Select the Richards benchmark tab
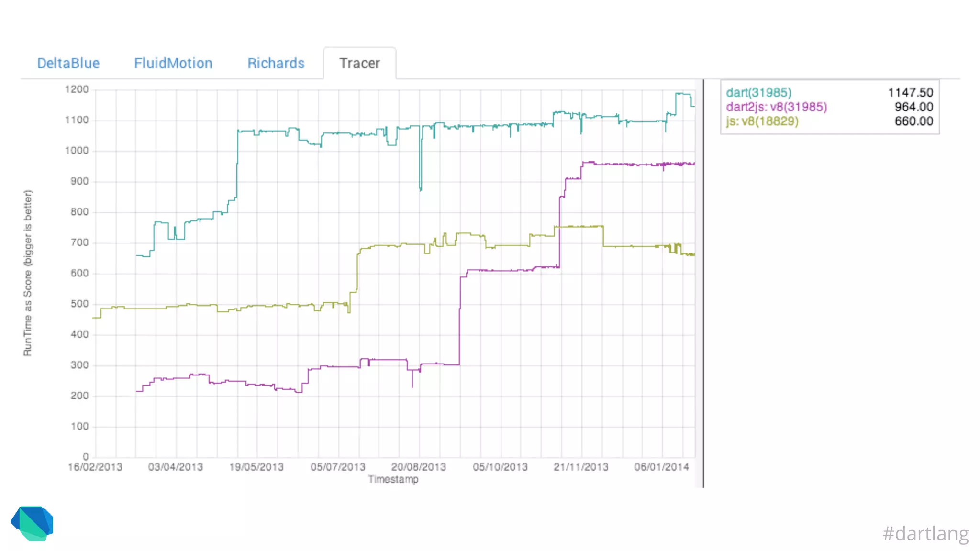 (x=276, y=63)
